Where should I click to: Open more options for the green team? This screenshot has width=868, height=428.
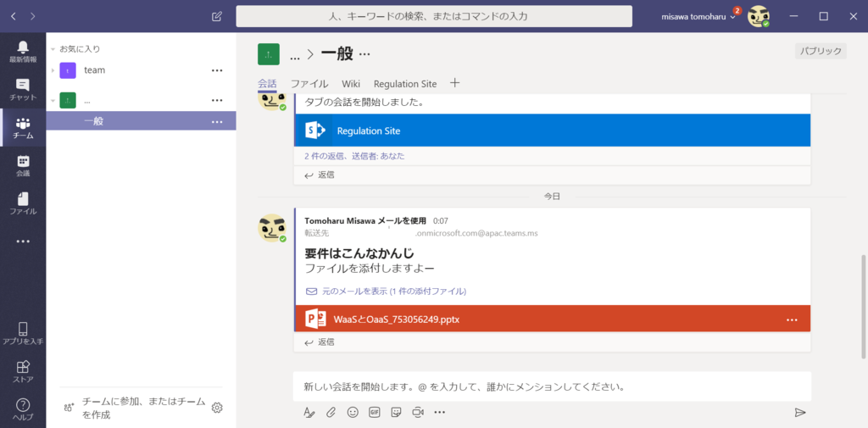[x=217, y=100]
